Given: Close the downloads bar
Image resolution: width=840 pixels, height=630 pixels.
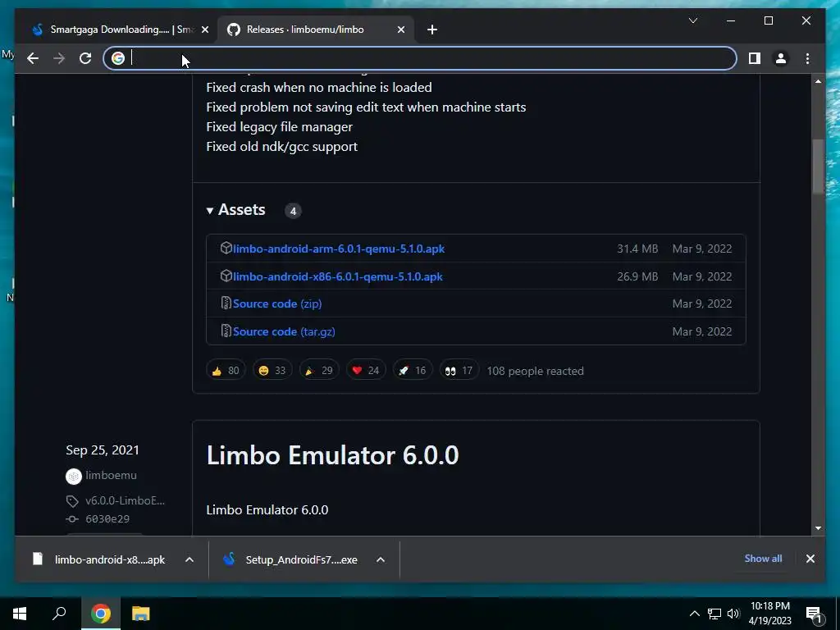Looking at the screenshot, I should [810, 559].
